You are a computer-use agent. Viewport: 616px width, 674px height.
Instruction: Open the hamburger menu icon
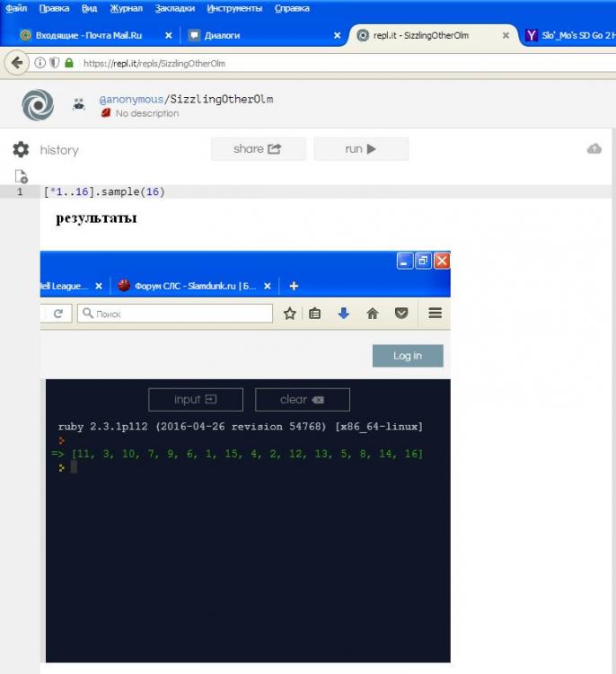pyautogui.click(x=435, y=314)
